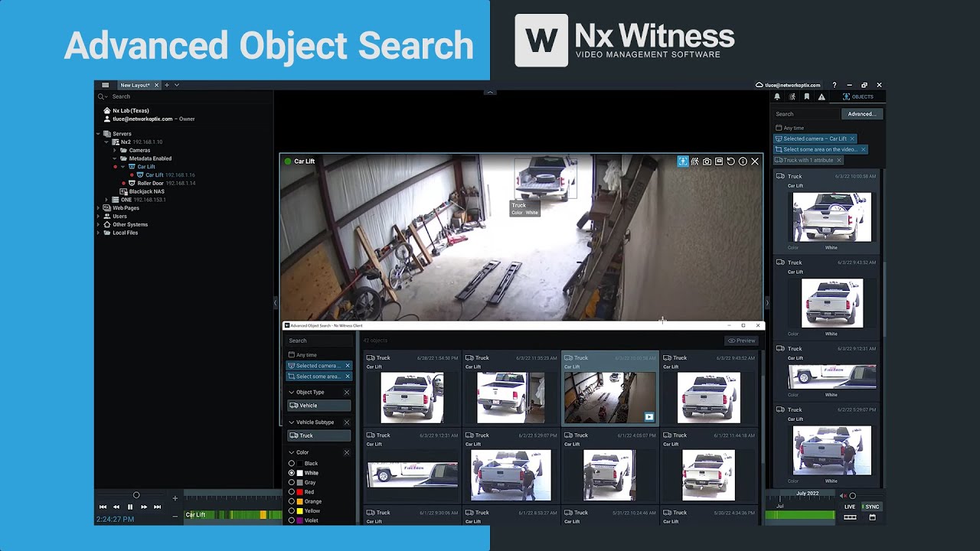This screenshot has width=980, height=551.
Task: Jump to previous chunk in playback
Action: [x=103, y=507]
